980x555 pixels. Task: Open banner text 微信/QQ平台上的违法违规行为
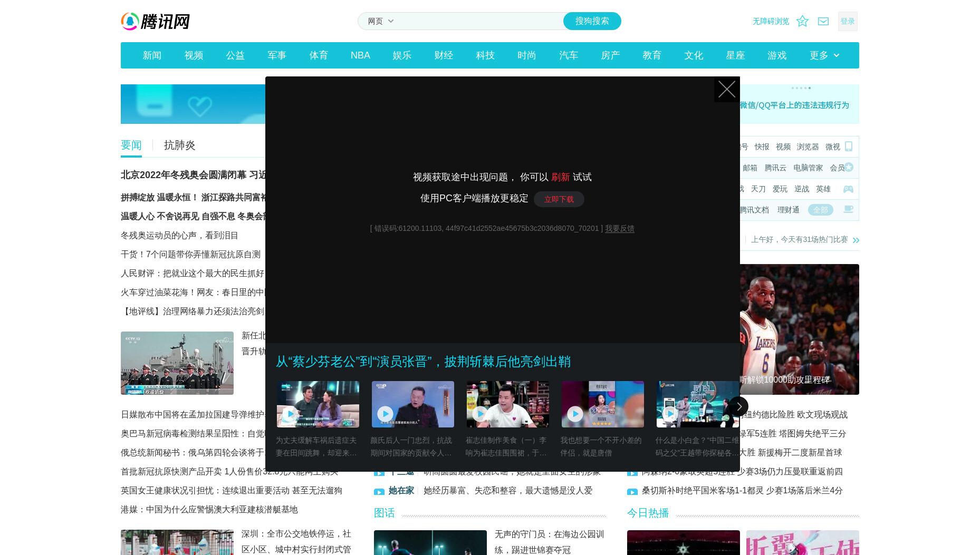point(794,105)
